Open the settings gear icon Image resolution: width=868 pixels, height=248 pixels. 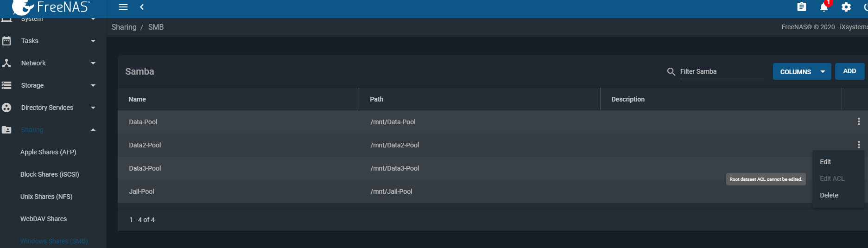[x=846, y=7]
